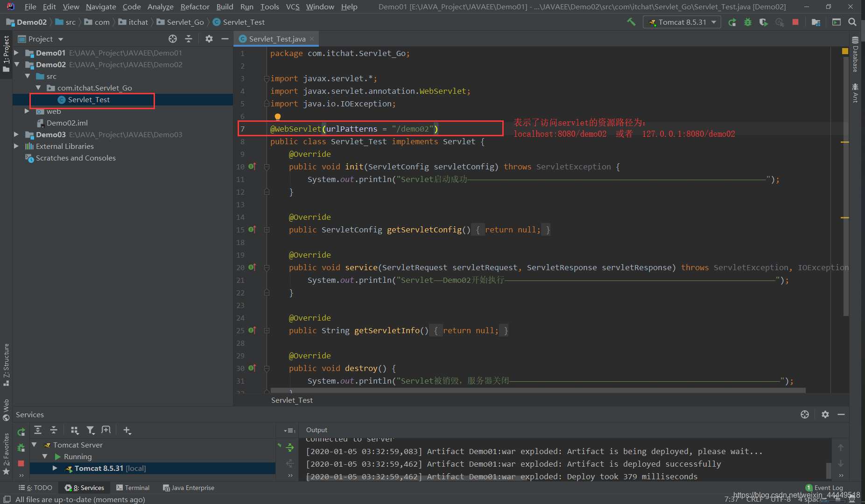Open the Ant side tool window
Viewport: 865px width, 504px height.
855,92
